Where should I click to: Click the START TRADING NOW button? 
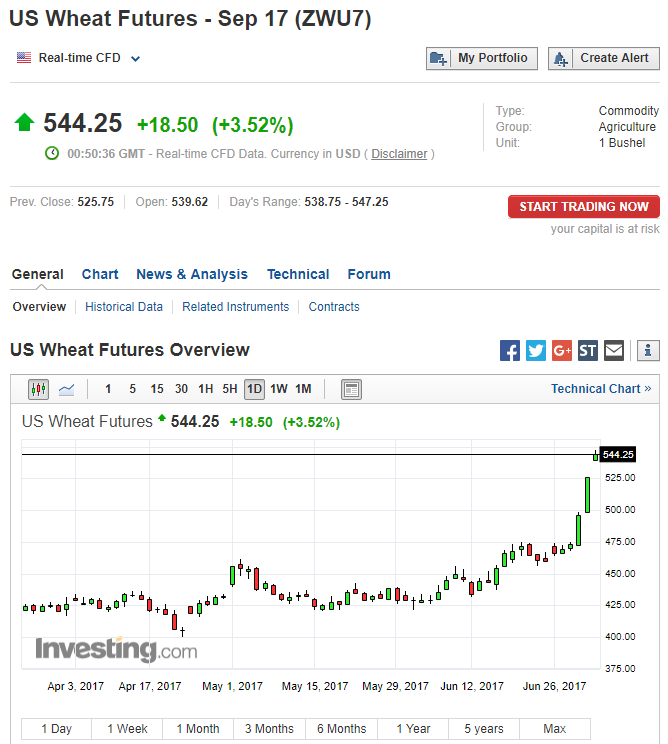pos(584,207)
